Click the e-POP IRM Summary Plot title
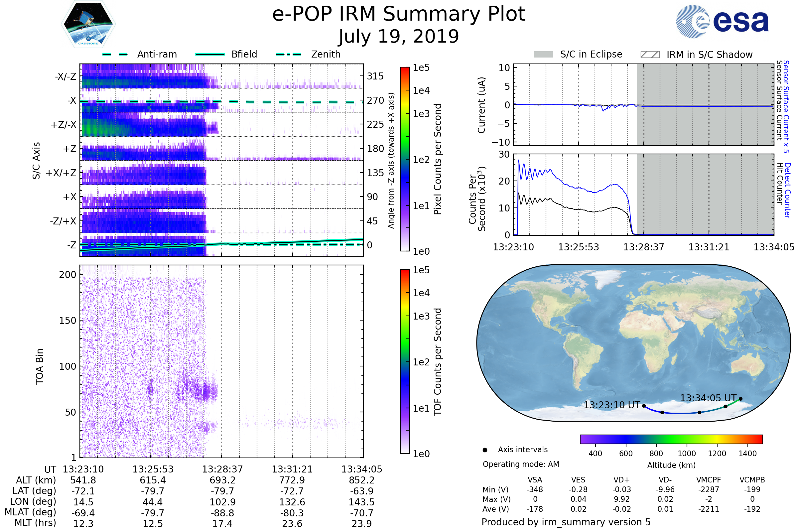This screenshot has width=798, height=532. point(399,14)
